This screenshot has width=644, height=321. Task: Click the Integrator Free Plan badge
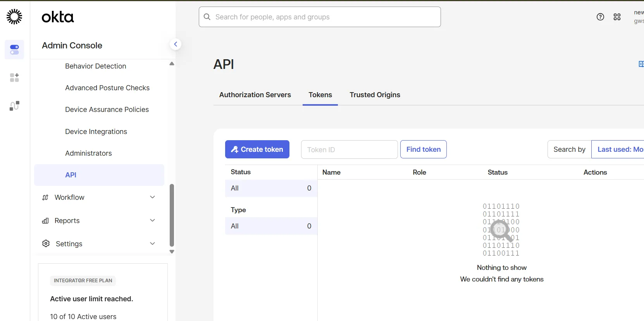click(83, 280)
